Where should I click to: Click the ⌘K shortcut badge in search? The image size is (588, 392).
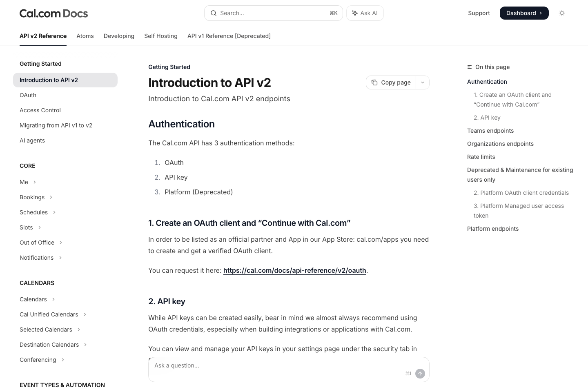click(x=333, y=13)
